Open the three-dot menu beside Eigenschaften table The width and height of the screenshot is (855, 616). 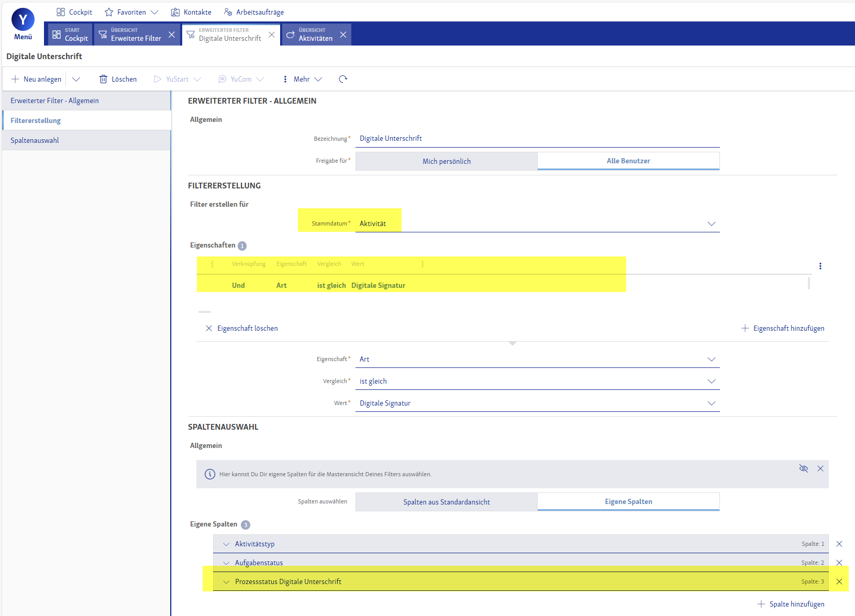(x=820, y=266)
